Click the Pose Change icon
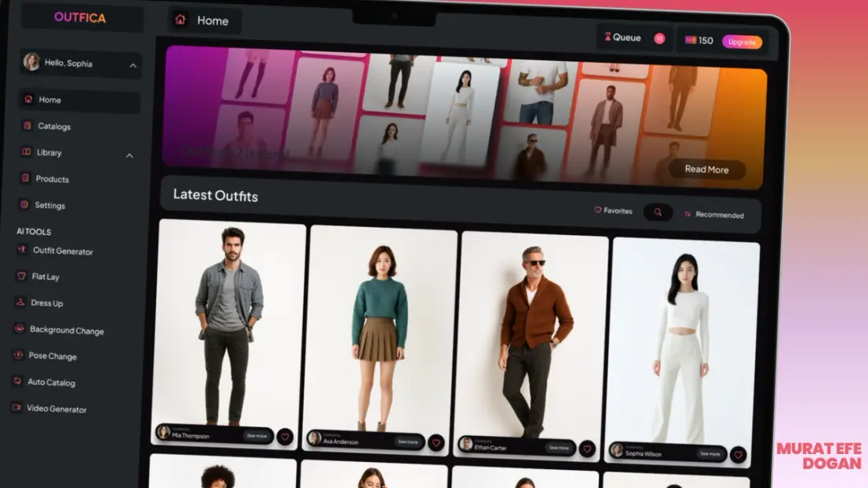The width and height of the screenshot is (868, 488). (18, 355)
